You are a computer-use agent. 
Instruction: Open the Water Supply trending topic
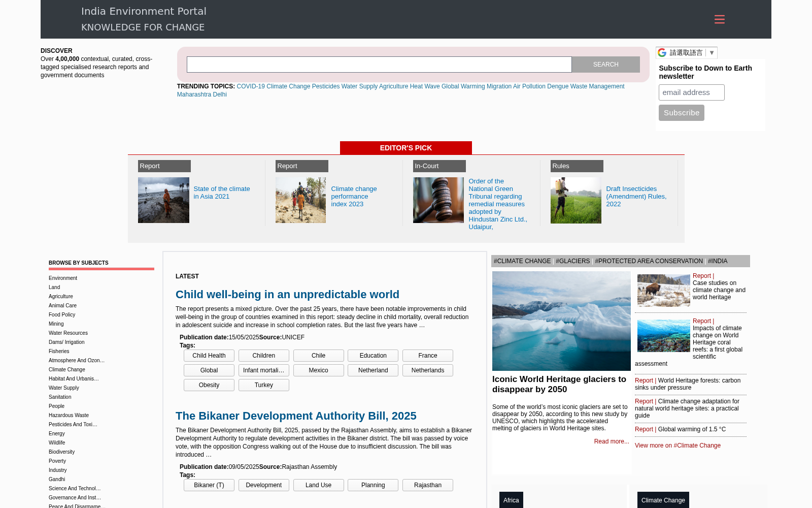359,86
